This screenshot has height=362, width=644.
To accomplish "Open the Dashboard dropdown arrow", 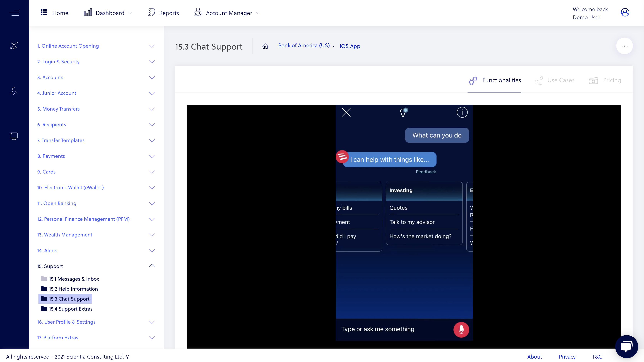I will tap(130, 13).
